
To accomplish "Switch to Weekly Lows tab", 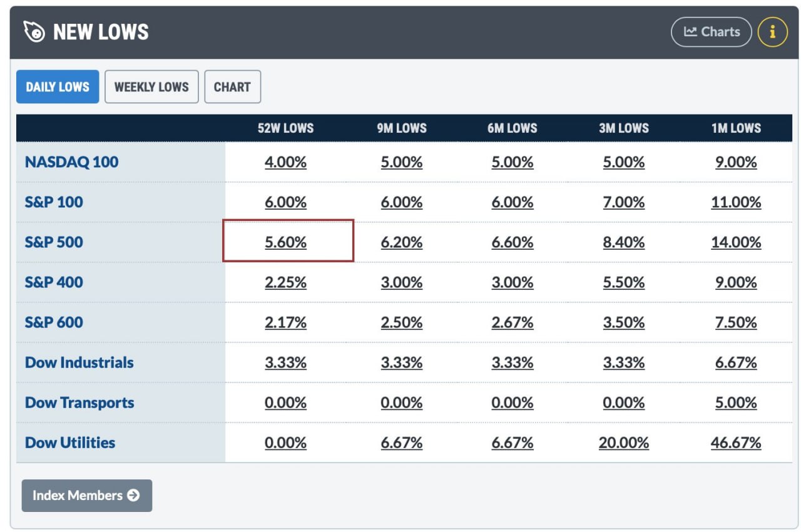I will coord(151,87).
